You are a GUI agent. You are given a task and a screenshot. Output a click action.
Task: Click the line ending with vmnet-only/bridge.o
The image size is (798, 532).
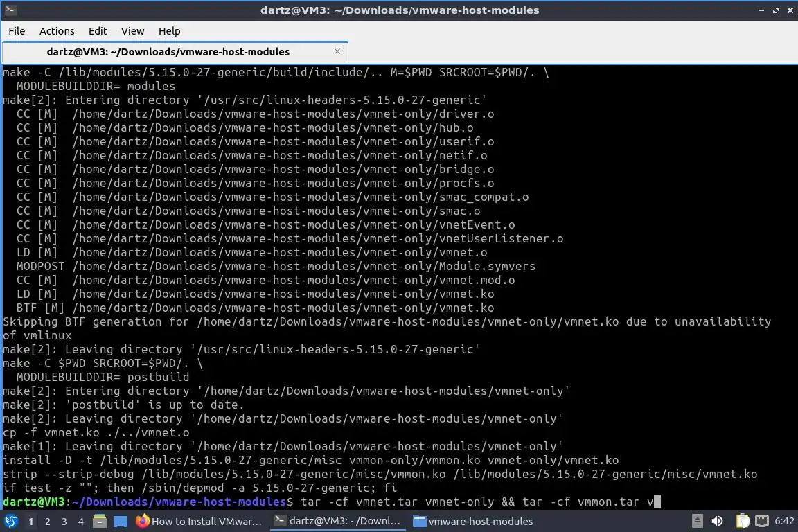pos(255,170)
